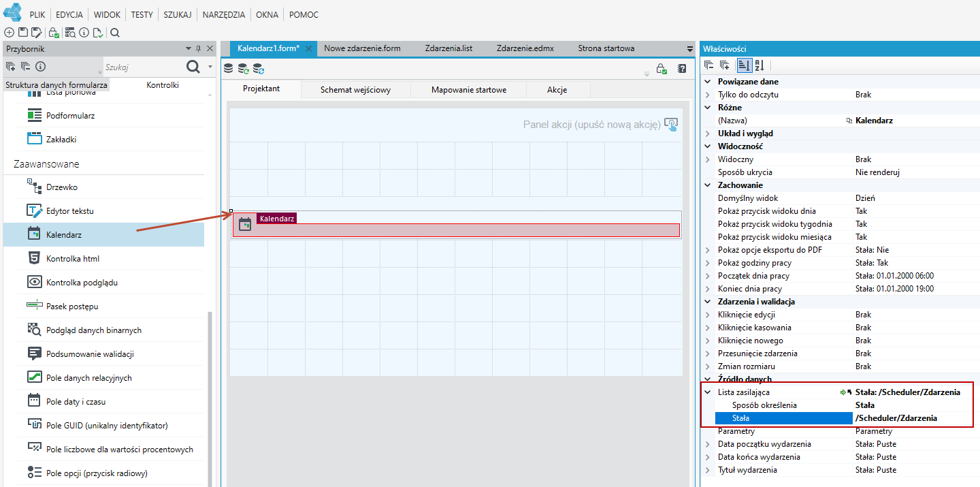
Task: Click the document with green check icon
Action: (x=98, y=32)
